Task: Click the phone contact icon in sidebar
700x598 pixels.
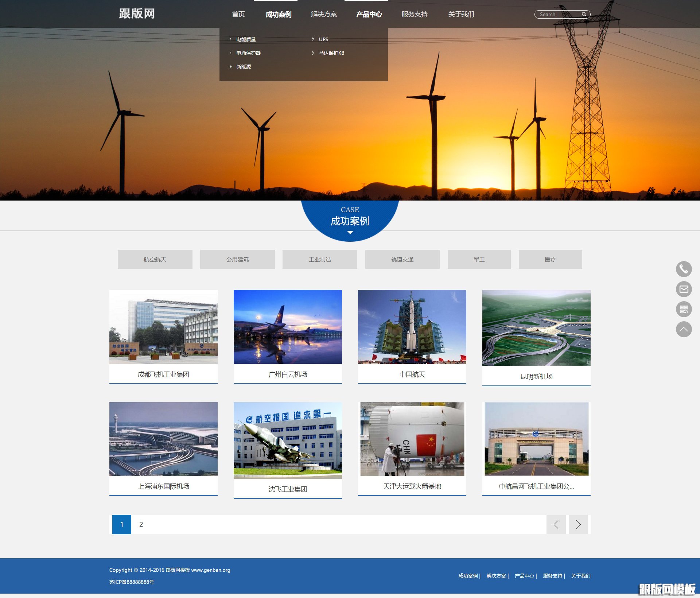Action: (x=684, y=269)
